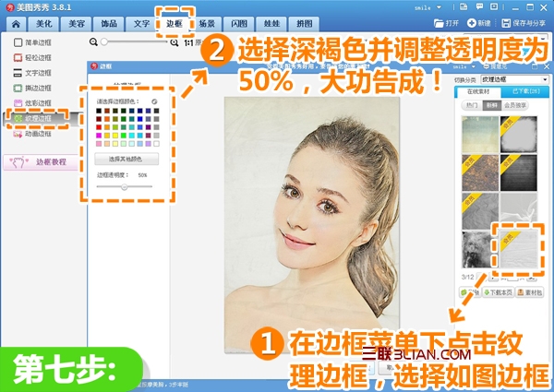Click the 素材包 button
This screenshot has height=392, width=554.
pyautogui.click(x=529, y=292)
